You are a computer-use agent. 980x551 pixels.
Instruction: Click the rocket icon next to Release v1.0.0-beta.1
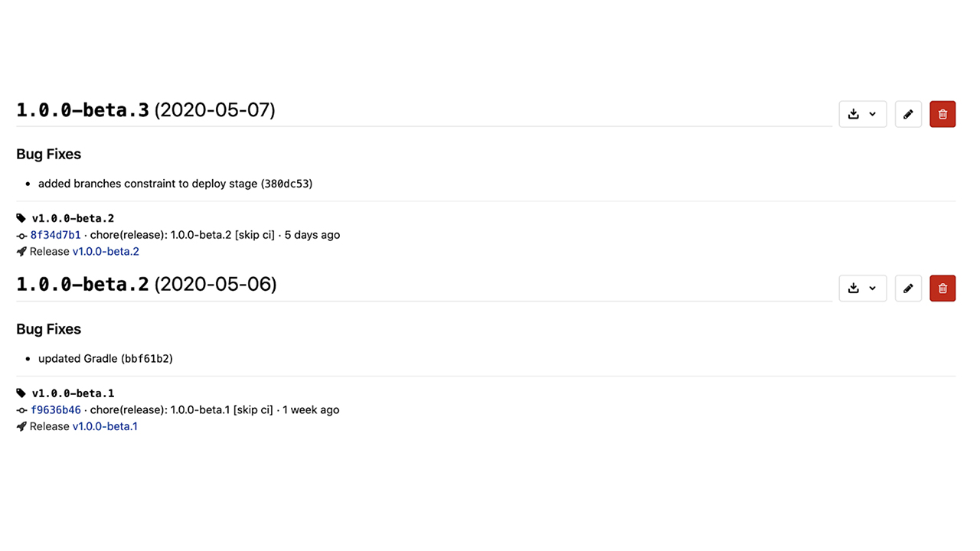click(x=21, y=426)
